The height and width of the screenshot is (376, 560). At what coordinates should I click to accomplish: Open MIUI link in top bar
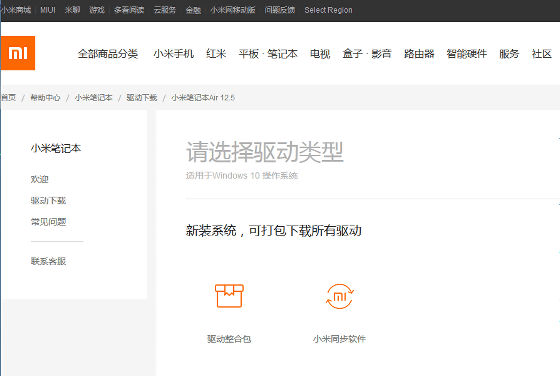[x=48, y=10]
